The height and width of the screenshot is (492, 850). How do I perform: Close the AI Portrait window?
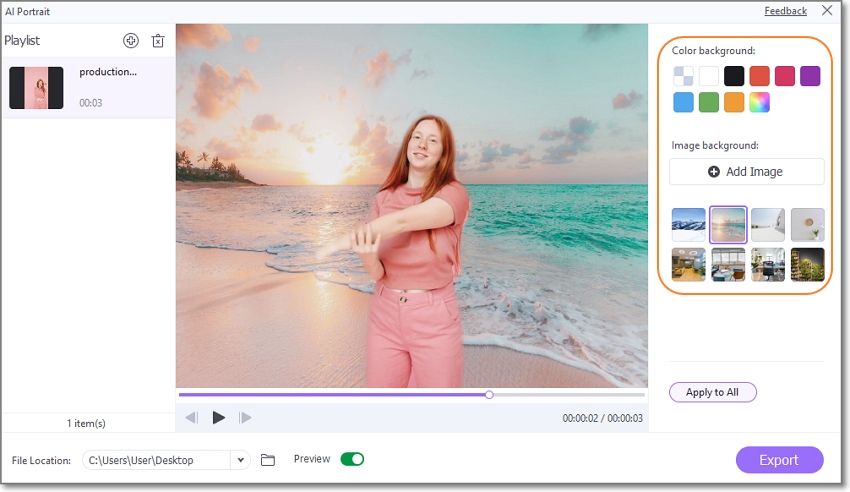click(x=827, y=10)
